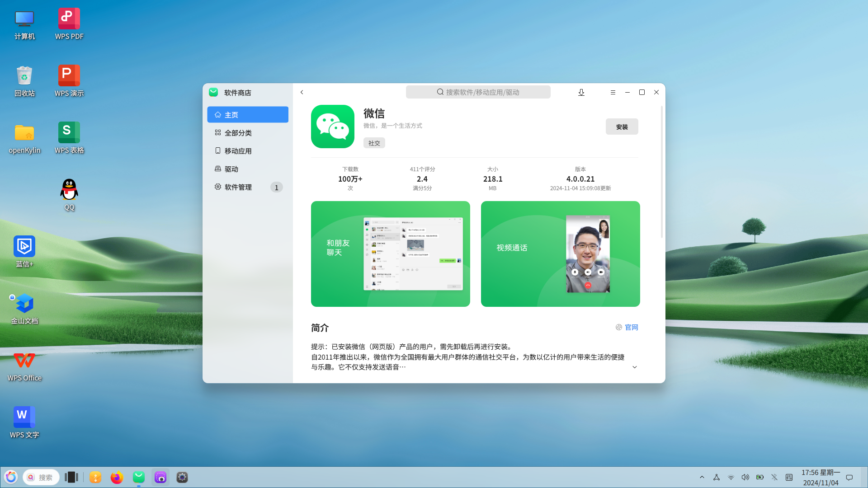Click the WeChat app icon
The height and width of the screenshot is (488, 868).
coord(333,127)
